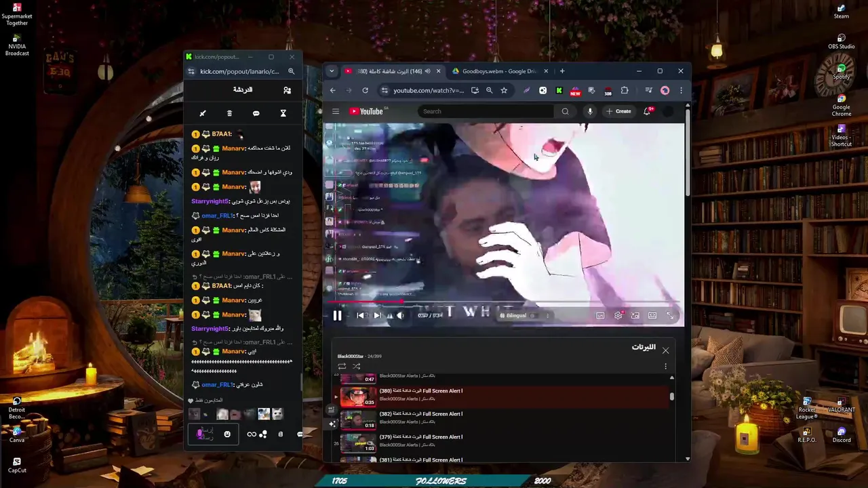Viewport: 868px width, 488px height.
Task: Select the YouTube tab in Chrome
Action: pos(392,71)
